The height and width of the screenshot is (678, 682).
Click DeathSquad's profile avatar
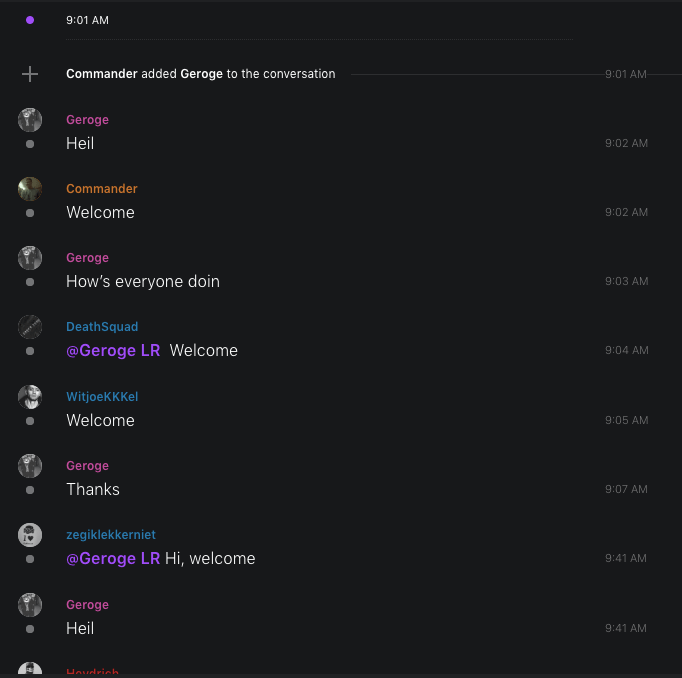point(30,327)
